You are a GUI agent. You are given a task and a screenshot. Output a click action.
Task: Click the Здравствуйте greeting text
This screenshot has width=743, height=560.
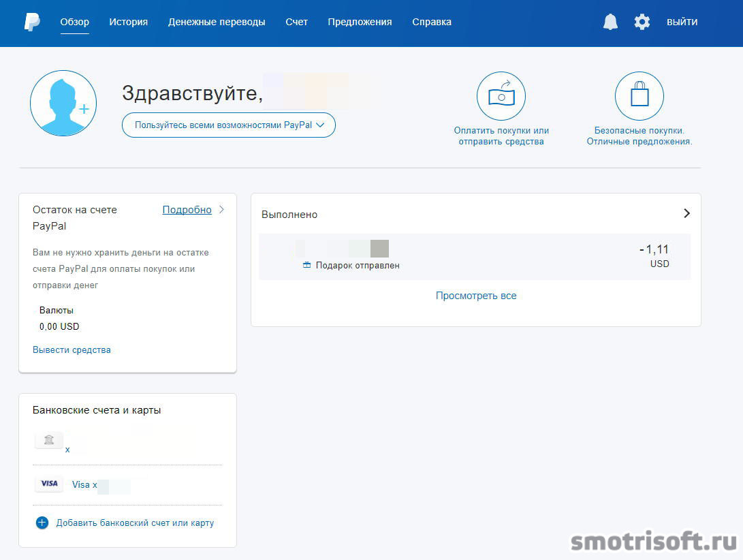[x=192, y=93]
